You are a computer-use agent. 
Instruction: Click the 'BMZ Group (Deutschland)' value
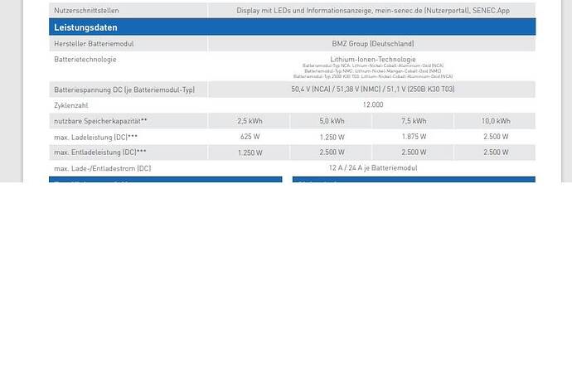click(x=373, y=44)
